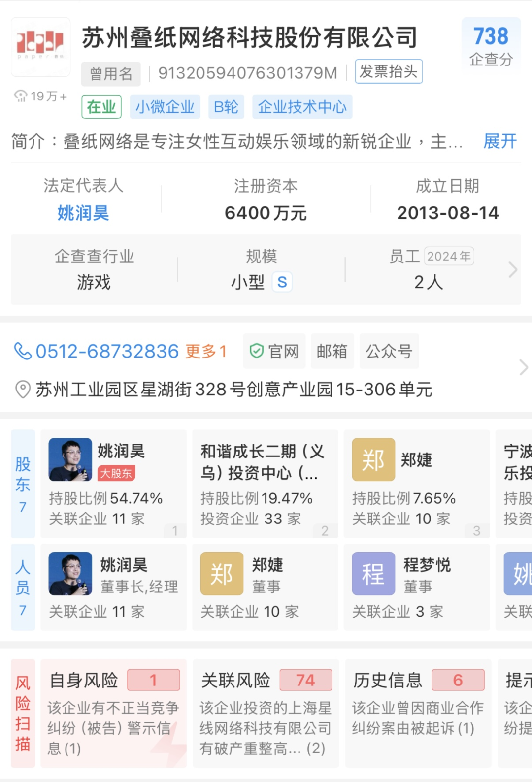Tap 郑婕's yellow avatar in shareholders

tap(373, 459)
